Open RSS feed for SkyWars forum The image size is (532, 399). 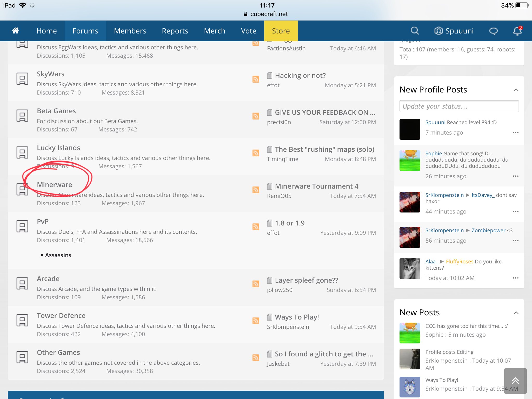click(x=256, y=79)
